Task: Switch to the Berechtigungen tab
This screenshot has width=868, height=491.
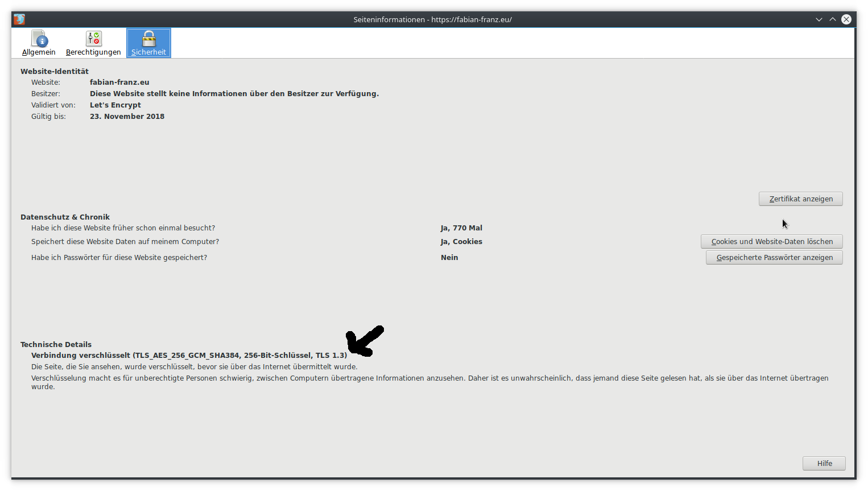Action: coord(93,43)
